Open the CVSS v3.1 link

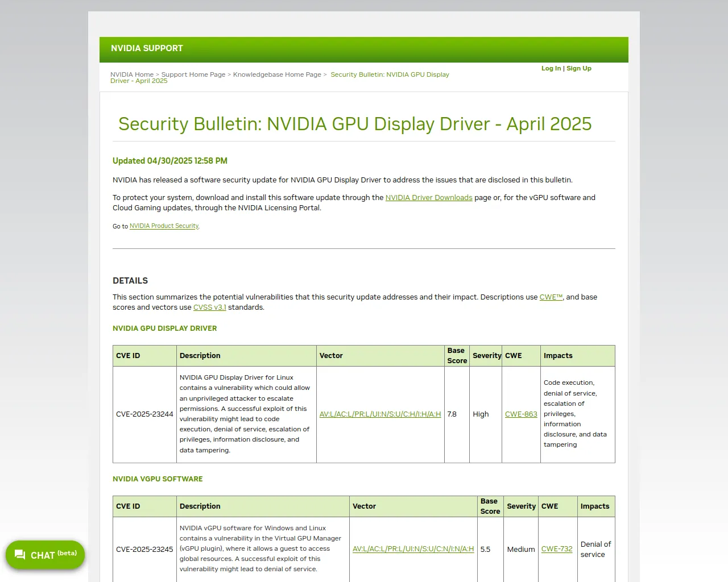click(x=209, y=307)
